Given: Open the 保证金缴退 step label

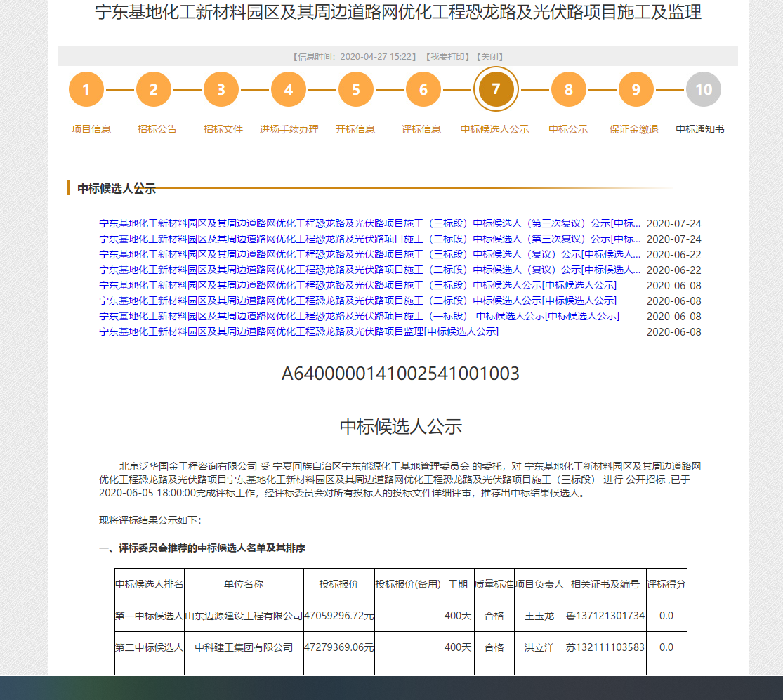Looking at the screenshot, I should click(x=634, y=129).
